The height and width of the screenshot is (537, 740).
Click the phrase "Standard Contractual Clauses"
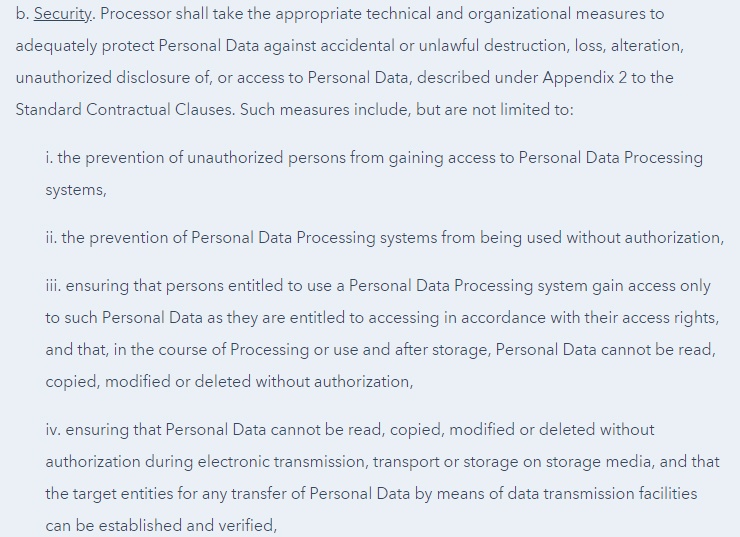click(x=125, y=110)
